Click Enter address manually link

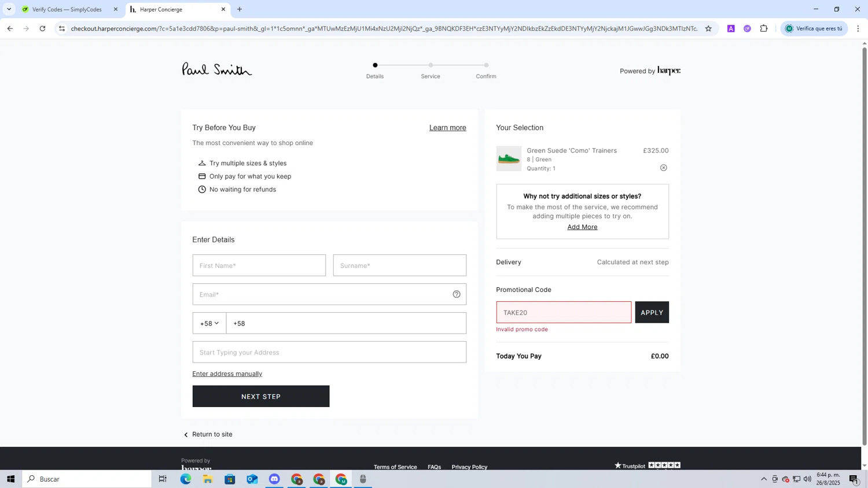point(227,374)
